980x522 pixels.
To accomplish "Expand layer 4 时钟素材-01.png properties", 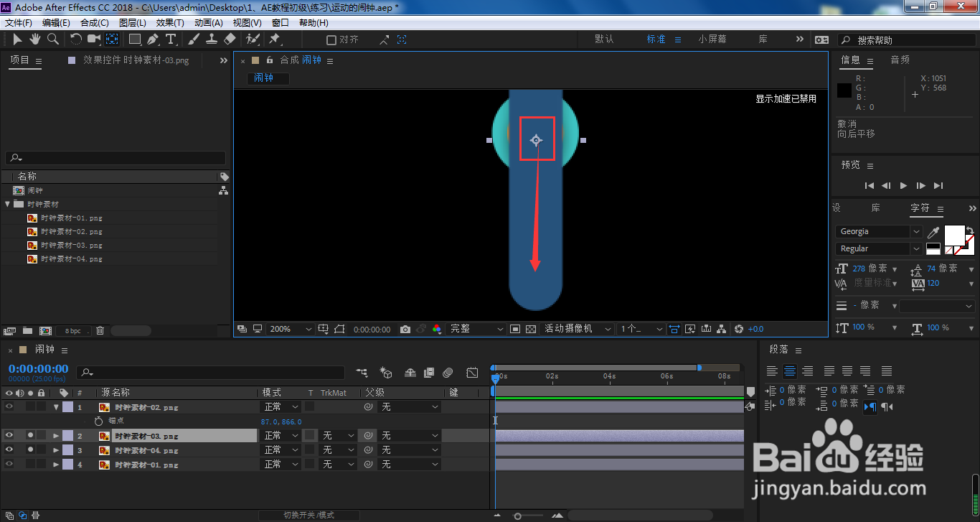I will click(56, 465).
